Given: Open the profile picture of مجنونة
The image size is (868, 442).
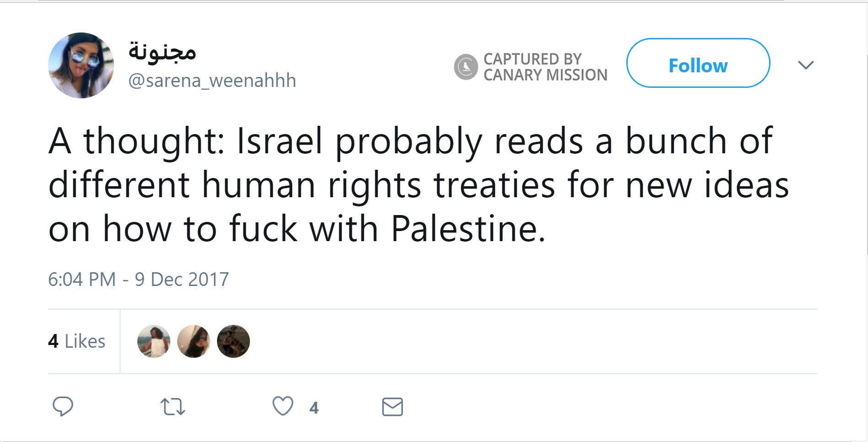Looking at the screenshot, I should click(81, 65).
